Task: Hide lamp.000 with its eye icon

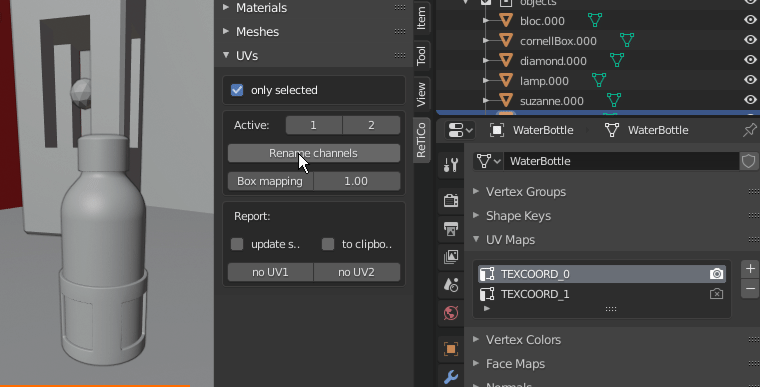Action: coord(750,80)
